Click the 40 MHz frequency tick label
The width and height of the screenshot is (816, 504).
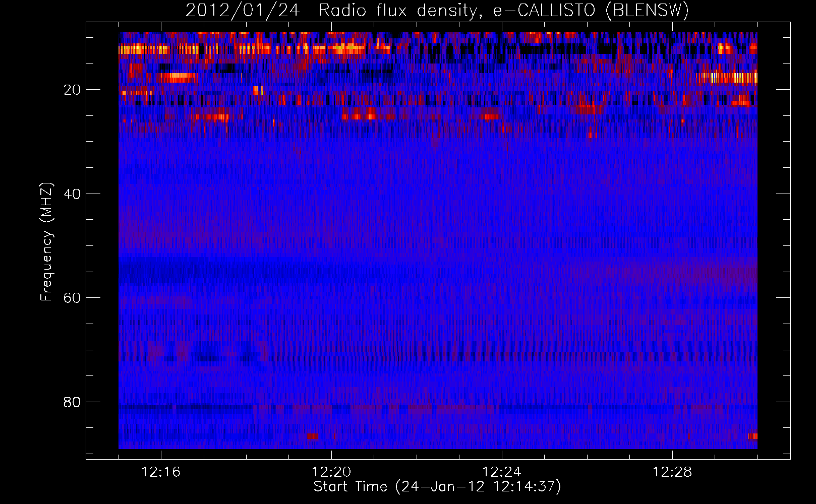pos(72,194)
